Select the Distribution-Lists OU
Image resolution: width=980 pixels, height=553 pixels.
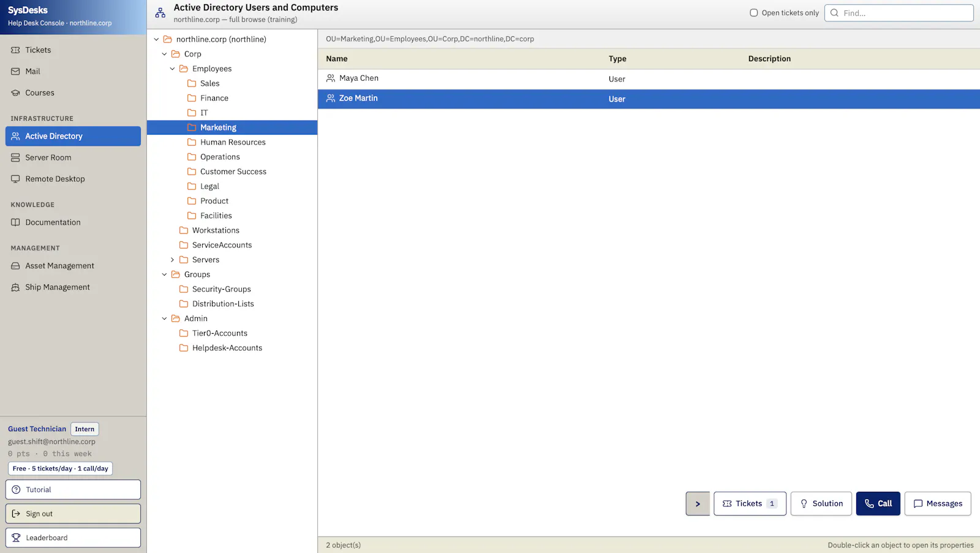(x=223, y=304)
